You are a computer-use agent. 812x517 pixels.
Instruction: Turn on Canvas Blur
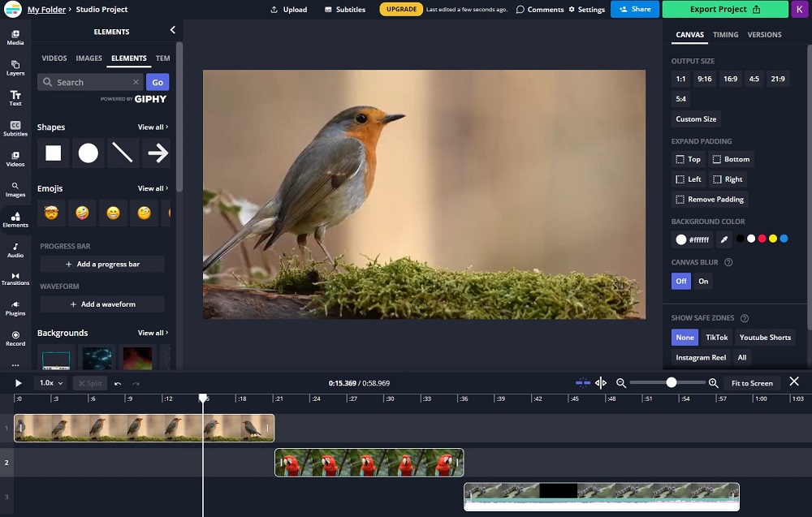pyautogui.click(x=703, y=281)
